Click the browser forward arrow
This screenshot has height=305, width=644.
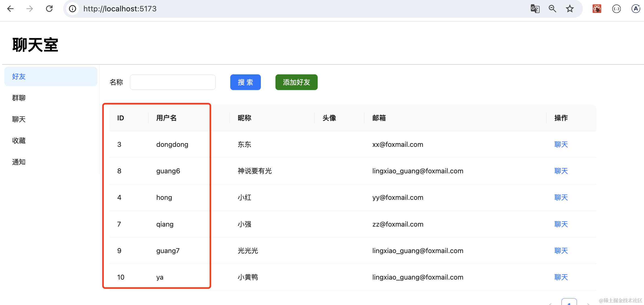point(29,9)
